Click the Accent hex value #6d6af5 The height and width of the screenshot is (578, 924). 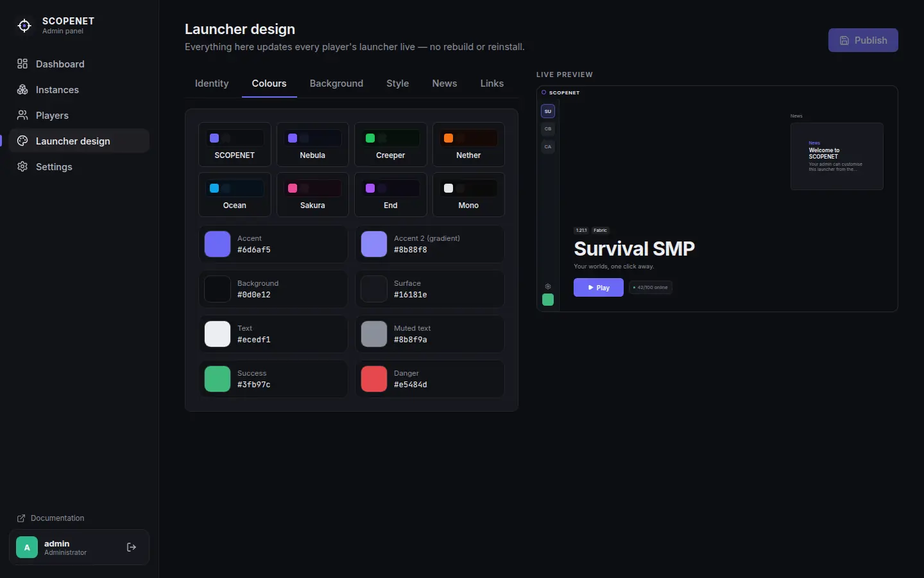[x=254, y=250]
